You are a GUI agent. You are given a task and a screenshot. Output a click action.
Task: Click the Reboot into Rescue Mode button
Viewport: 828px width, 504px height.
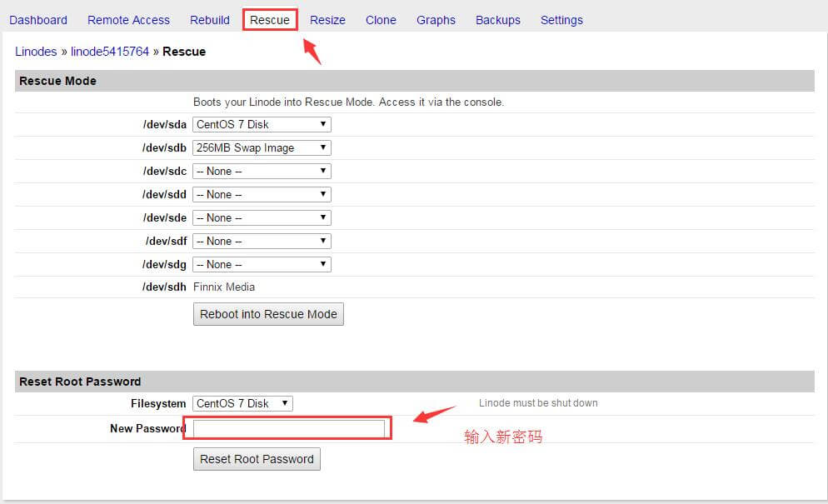click(268, 314)
